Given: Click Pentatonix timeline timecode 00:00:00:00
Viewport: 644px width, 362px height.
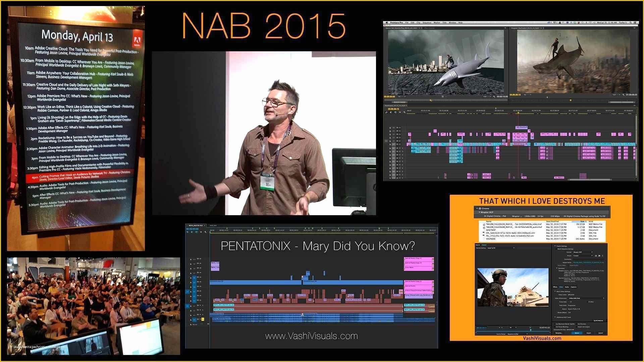Looking at the screenshot, I should pos(193,229).
